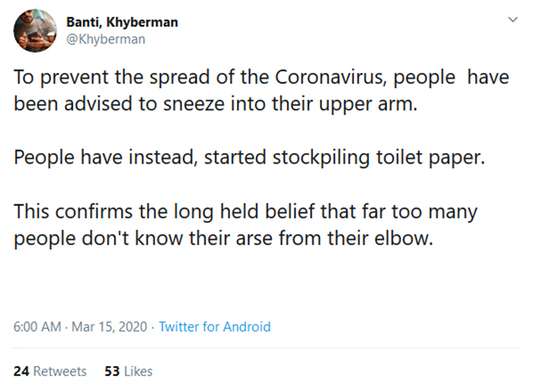Visit the @Khyberman handle link
This screenshot has height=392, width=533.
click(106, 40)
